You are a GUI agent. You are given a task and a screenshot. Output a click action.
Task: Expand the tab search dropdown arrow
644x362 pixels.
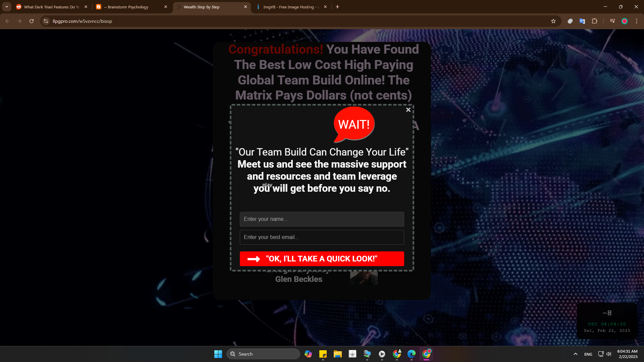(x=7, y=7)
